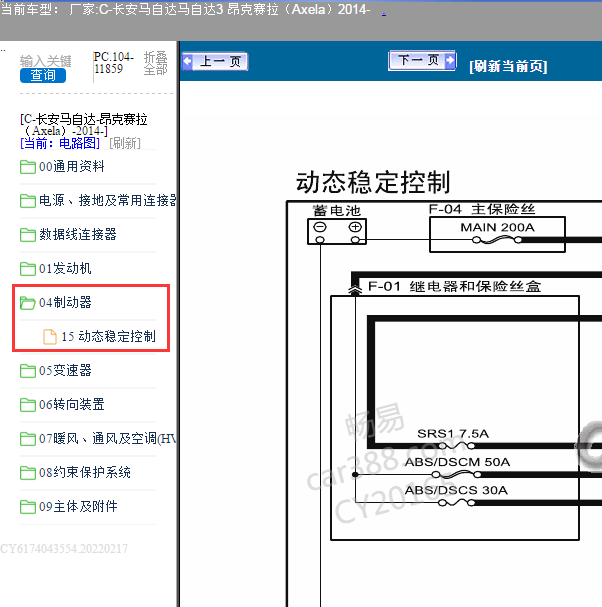This screenshot has height=607, width=602.
Task: Open the 00通用资料 folder icon
Action: (28, 167)
